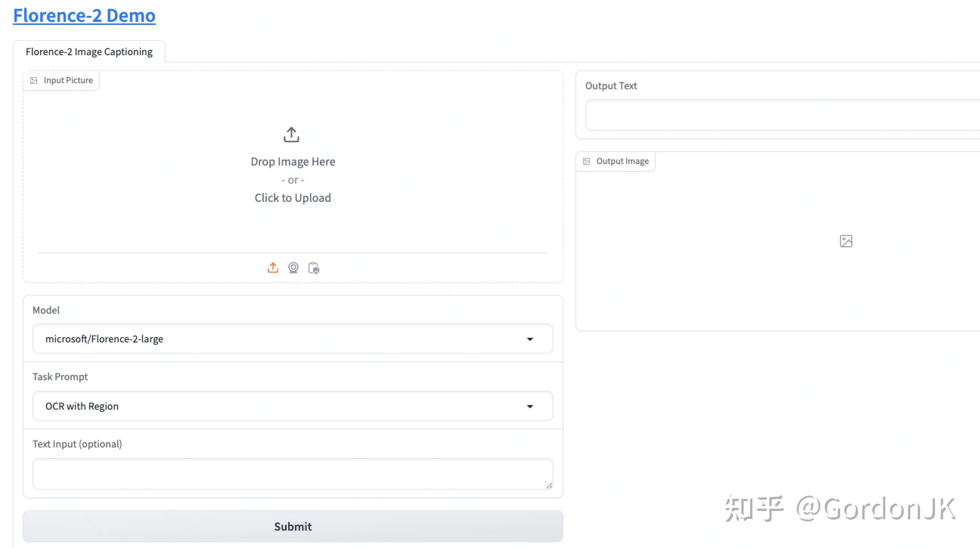Image resolution: width=980 pixels, height=548 pixels.
Task: Expand the Task Prompt dropdown arrow
Action: (530, 407)
